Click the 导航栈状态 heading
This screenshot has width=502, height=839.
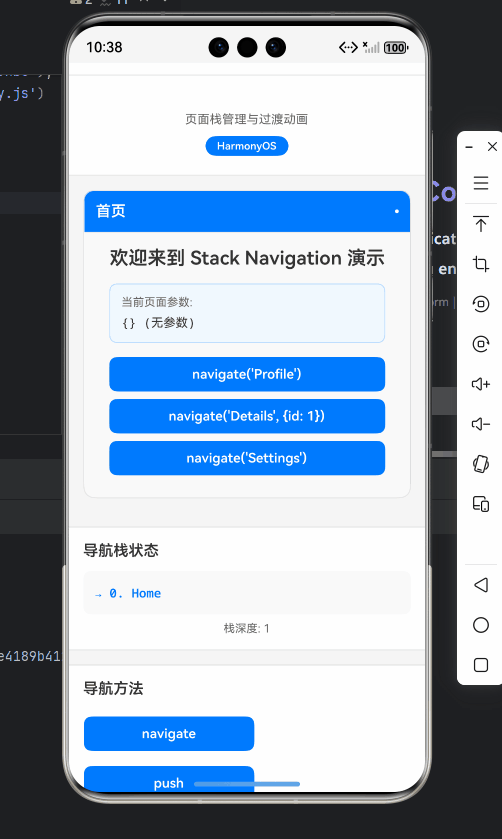click(x=121, y=550)
